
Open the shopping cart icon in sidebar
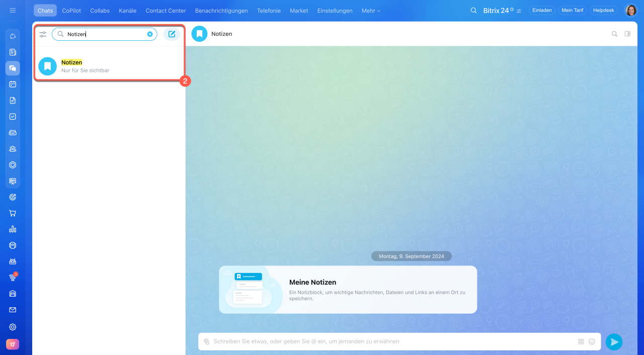pos(13,213)
